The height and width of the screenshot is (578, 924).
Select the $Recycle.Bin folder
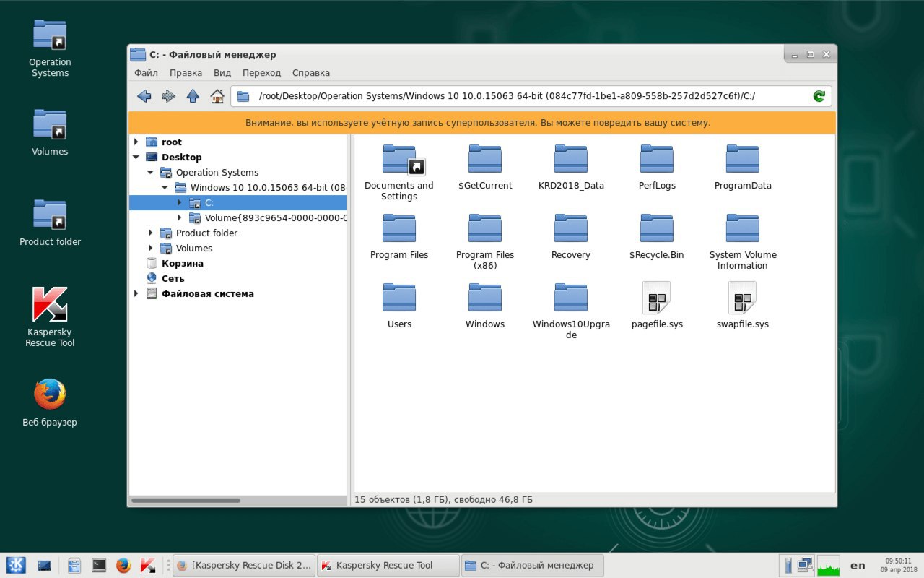pos(656,237)
